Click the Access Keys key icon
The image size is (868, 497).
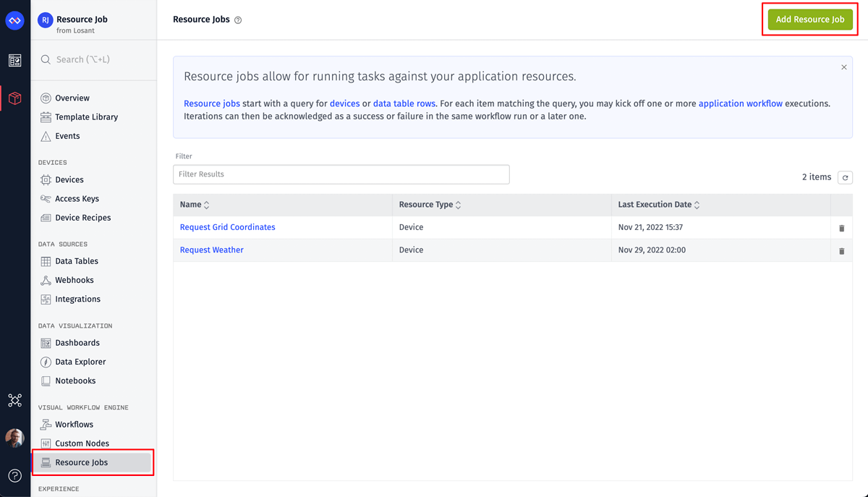tap(46, 199)
